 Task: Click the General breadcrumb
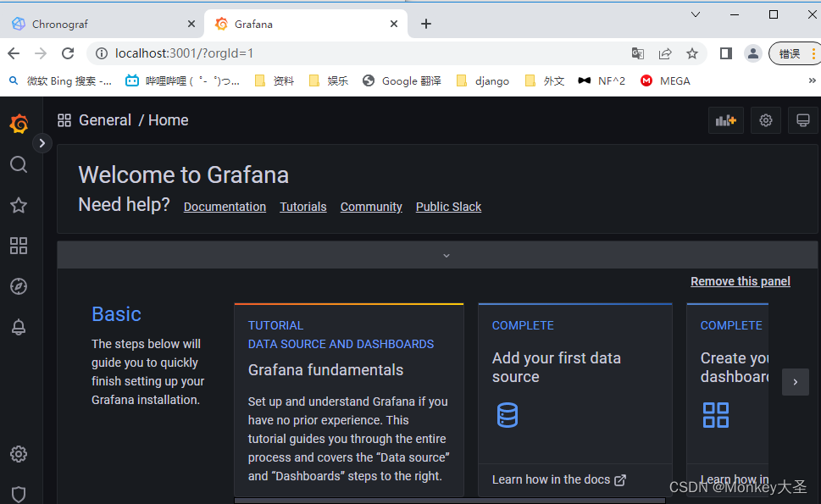point(105,120)
